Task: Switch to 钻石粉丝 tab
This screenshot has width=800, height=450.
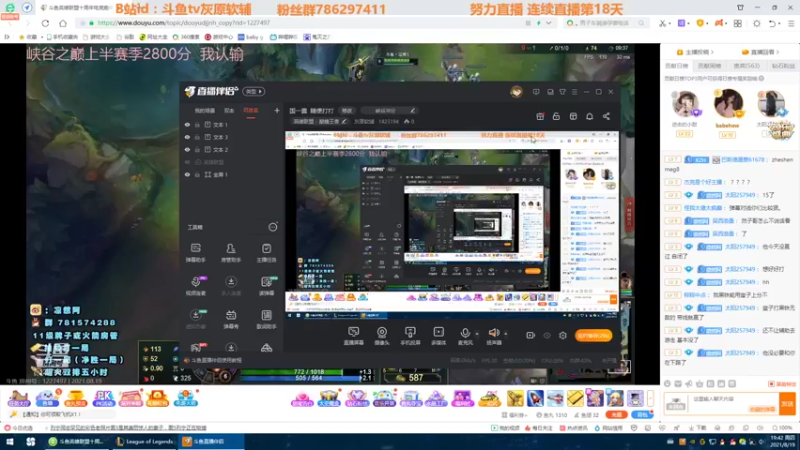Action: click(783, 66)
